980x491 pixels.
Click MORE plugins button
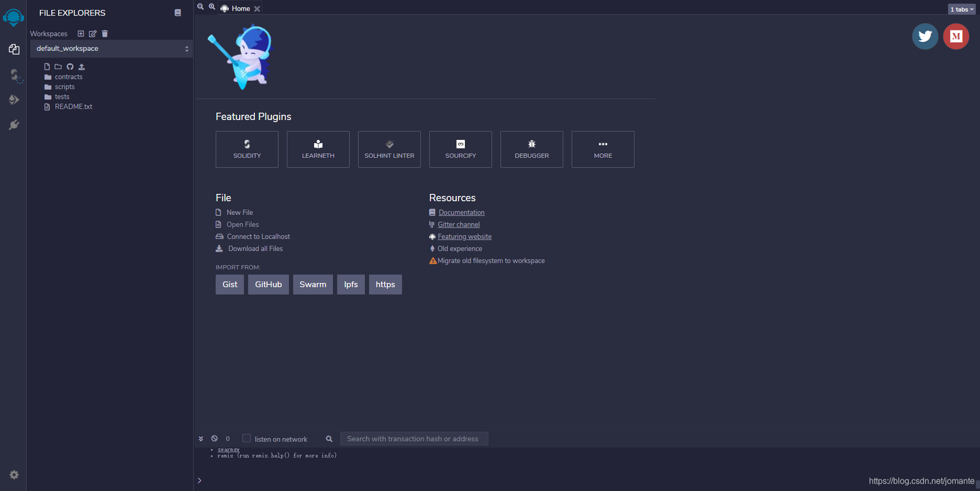(x=603, y=149)
